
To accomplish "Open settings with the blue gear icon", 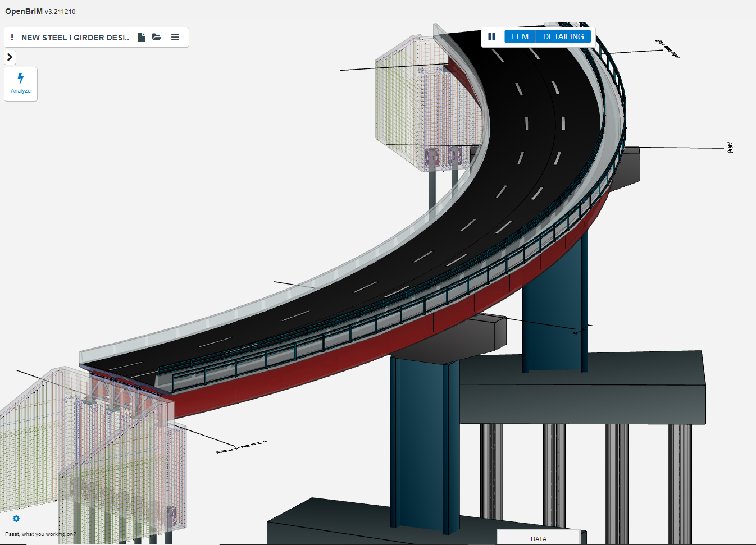I will tap(16, 519).
